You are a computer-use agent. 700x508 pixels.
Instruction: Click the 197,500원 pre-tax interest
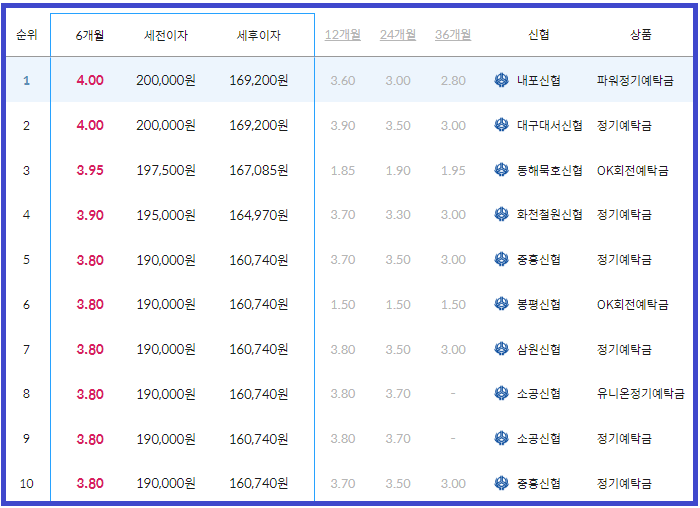[x=166, y=170]
